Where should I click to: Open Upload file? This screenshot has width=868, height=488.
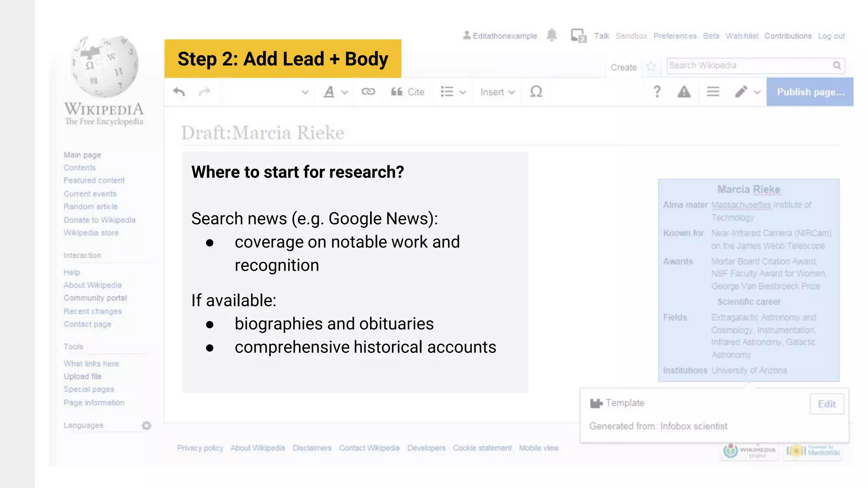coord(83,377)
